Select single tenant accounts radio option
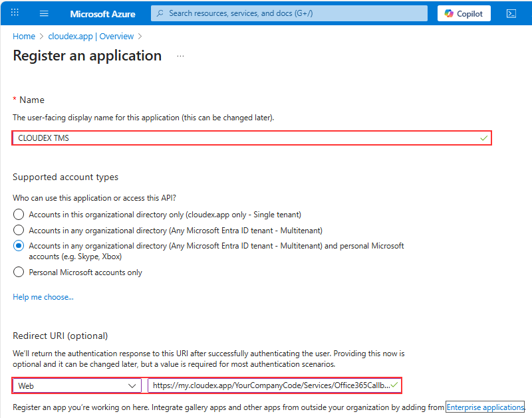The image size is (532, 418). [x=19, y=215]
